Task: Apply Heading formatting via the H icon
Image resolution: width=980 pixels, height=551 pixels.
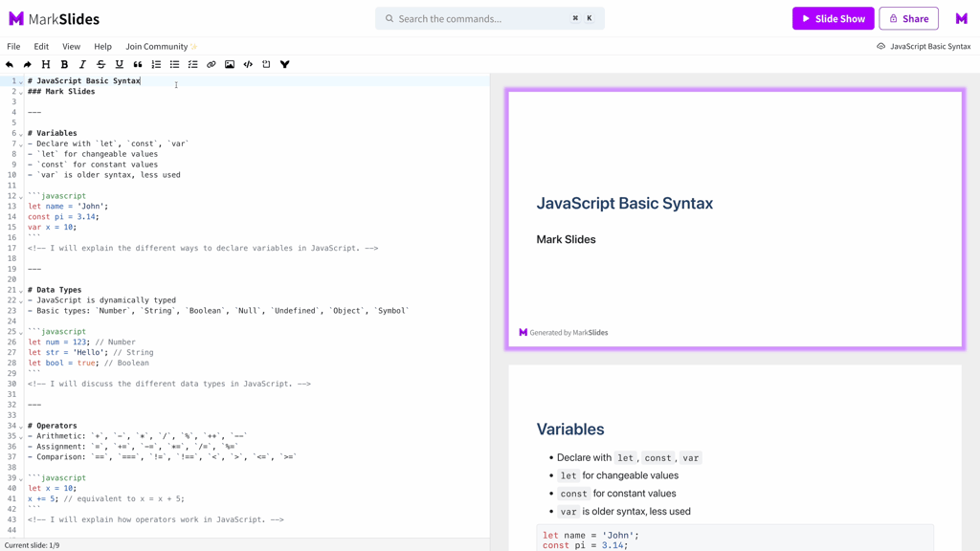Action: click(x=46, y=64)
